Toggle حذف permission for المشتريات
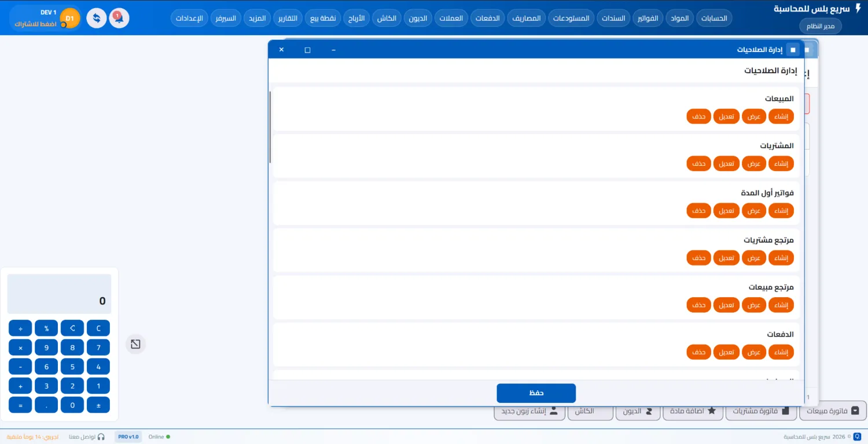 (x=699, y=164)
